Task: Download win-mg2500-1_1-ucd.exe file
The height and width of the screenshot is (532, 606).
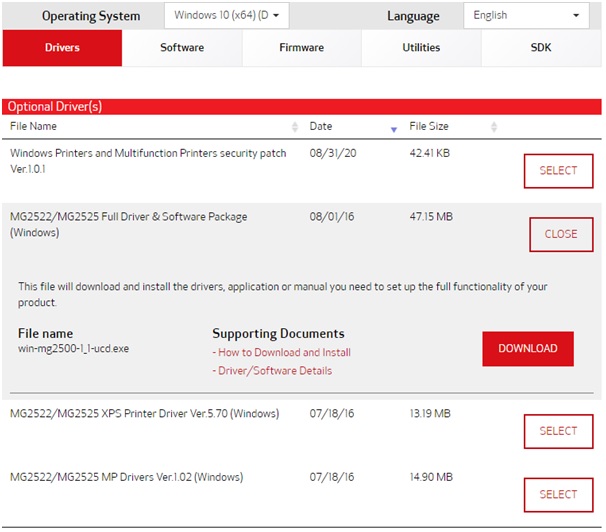Action: 528,348
